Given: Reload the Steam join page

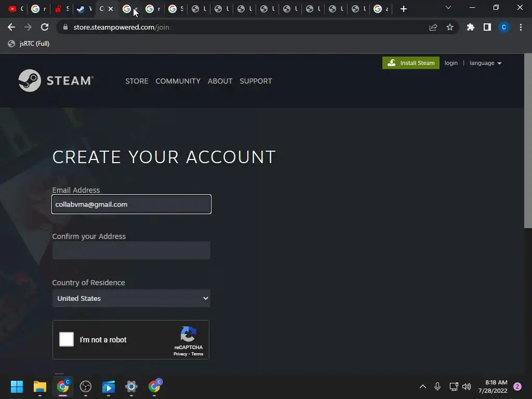Looking at the screenshot, I should tap(45, 27).
